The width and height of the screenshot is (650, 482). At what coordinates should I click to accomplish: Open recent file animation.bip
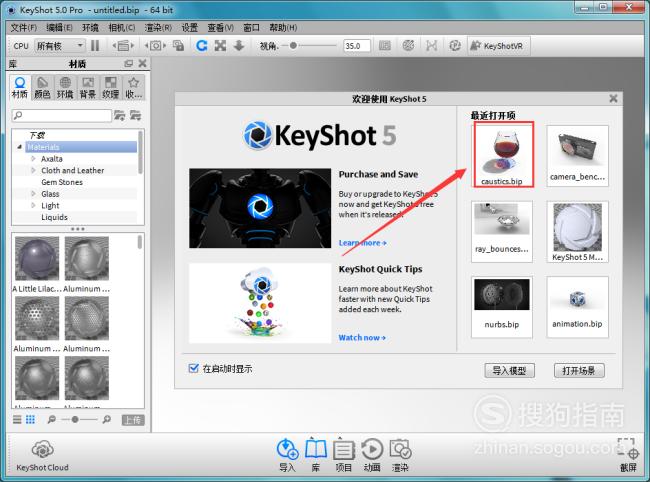click(577, 307)
